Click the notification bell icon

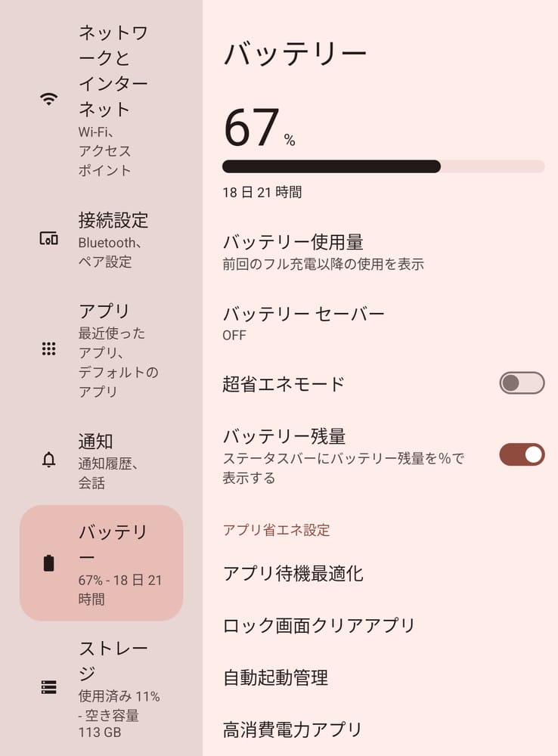(49, 460)
